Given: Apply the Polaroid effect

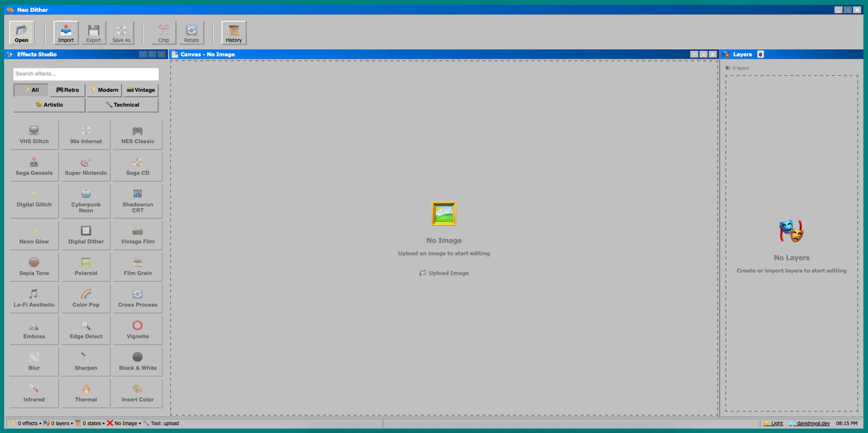Looking at the screenshot, I should [86, 267].
